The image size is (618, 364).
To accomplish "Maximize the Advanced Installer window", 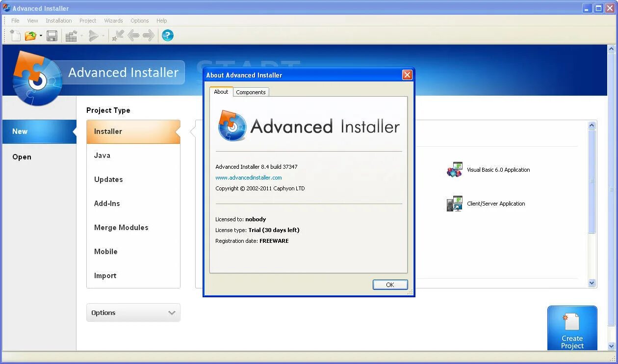I will click(x=598, y=8).
